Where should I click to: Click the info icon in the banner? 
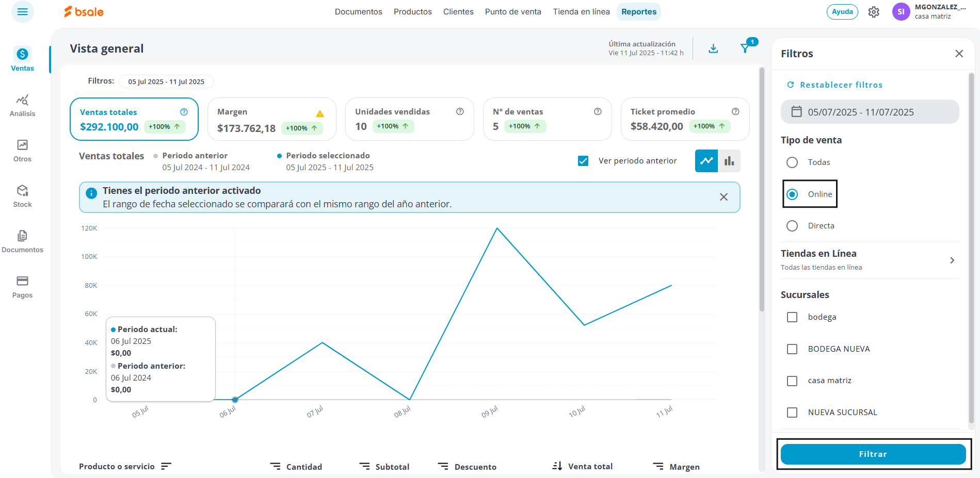coord(91,193)
